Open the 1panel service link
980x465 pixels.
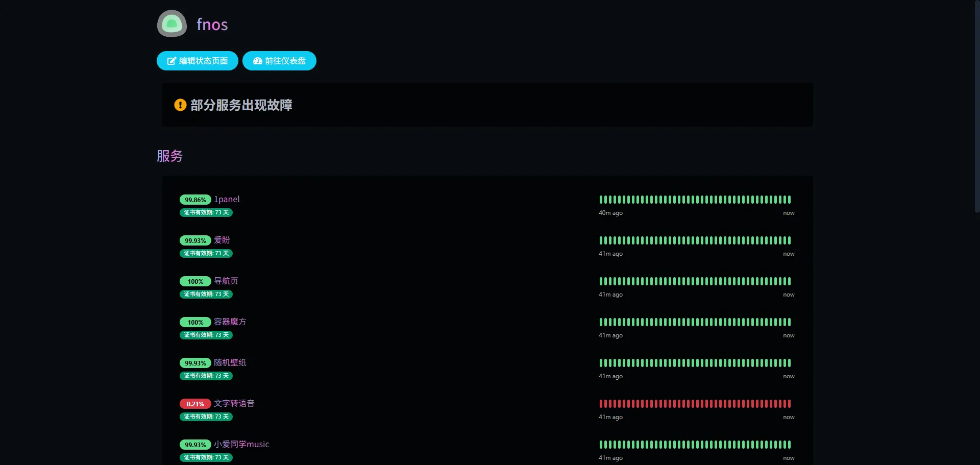(x=227, y=200)
